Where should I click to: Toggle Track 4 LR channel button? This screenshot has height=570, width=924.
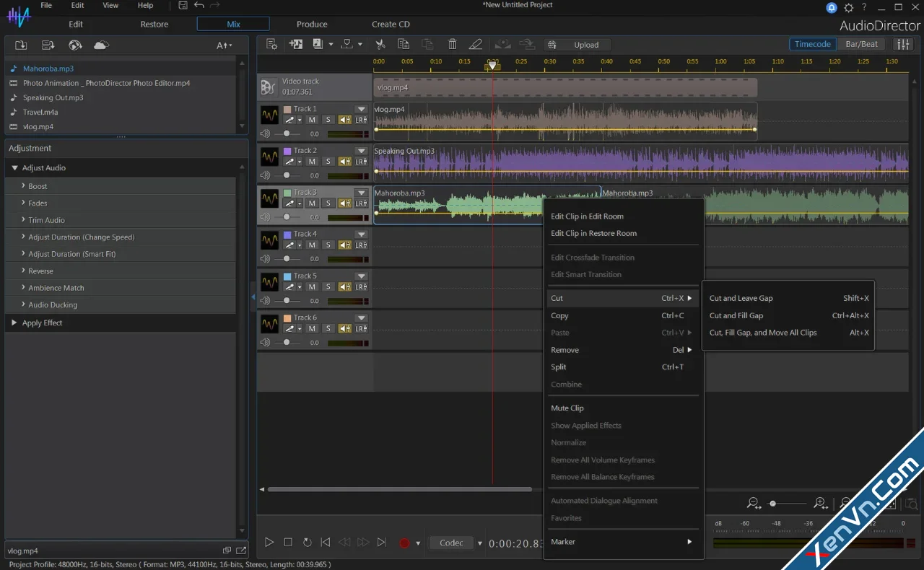pyautogui.click(x=361, y=245)
